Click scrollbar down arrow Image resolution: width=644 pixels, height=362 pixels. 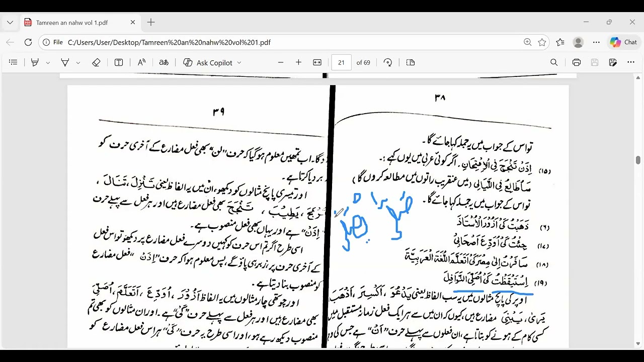click(638, 343)
